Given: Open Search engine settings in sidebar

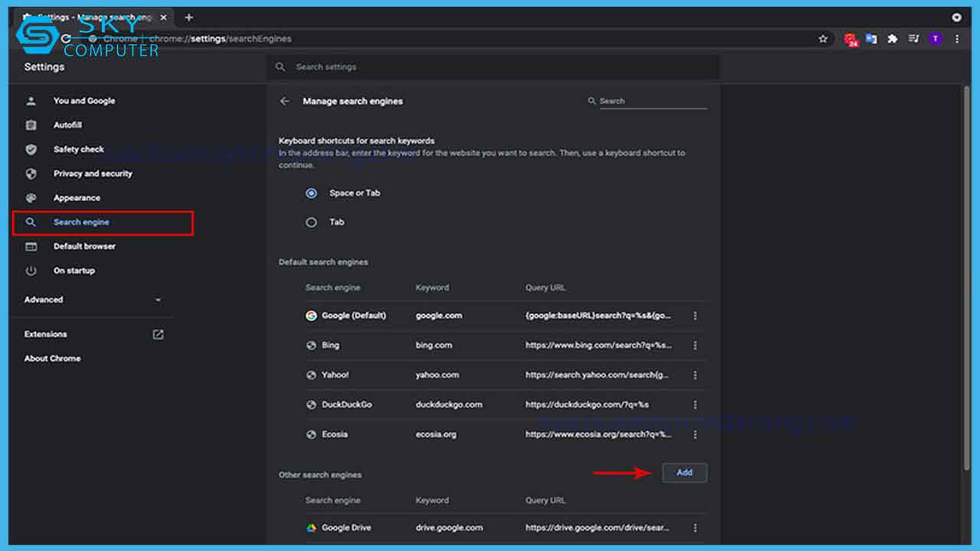Looking at the screenshot, I should 103,223.
